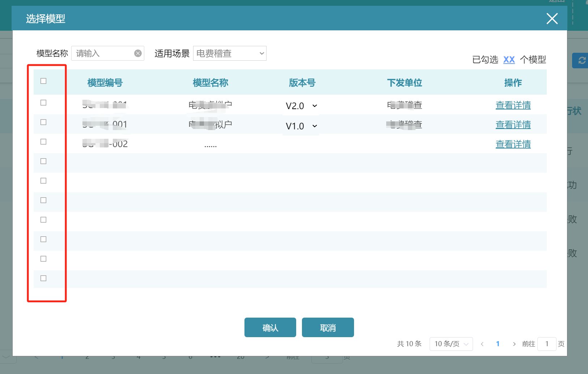Screen dimensions: 588x374
Task: Focus the 前往 page number input field
Action: (546, 344)
